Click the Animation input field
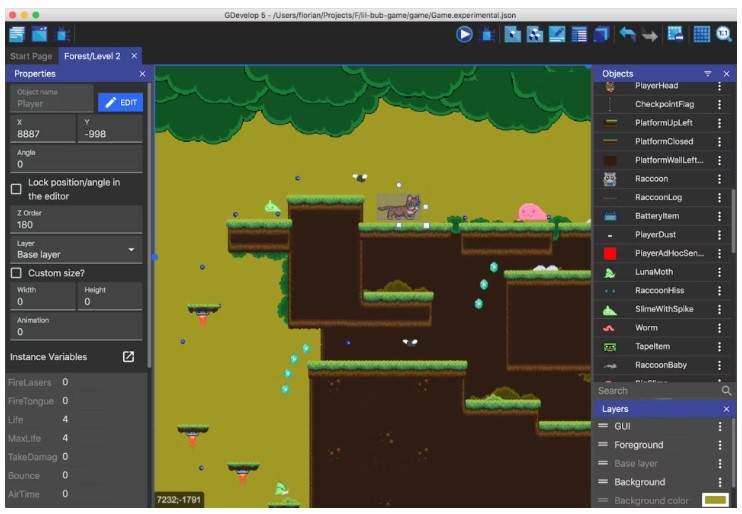This screenshot has width=742, height=514. point(76,327)
